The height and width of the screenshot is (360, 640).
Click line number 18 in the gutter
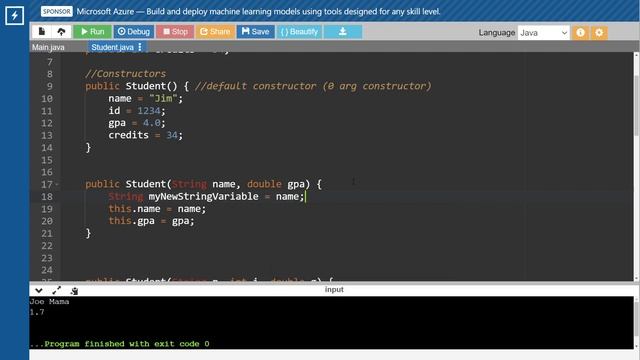click(47, 197)
